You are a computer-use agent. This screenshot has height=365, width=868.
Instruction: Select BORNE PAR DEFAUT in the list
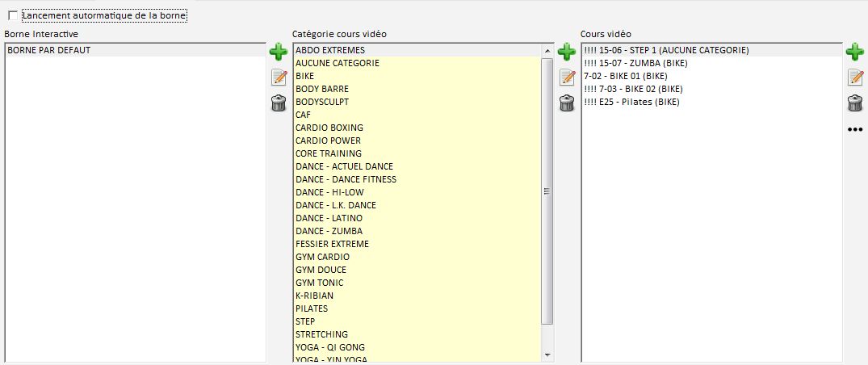point(48,50)
